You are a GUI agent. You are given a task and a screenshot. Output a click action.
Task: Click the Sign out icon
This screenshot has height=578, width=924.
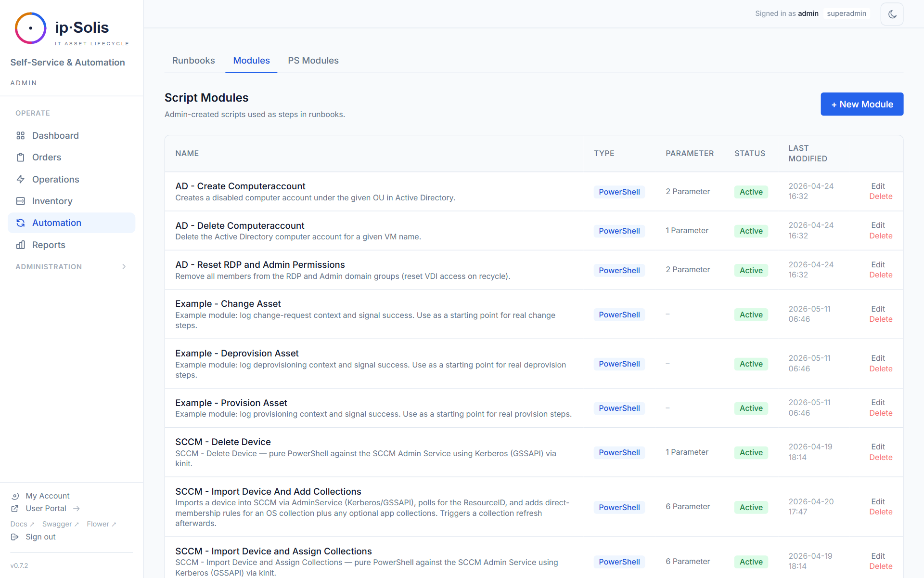(x=15, y=537)
